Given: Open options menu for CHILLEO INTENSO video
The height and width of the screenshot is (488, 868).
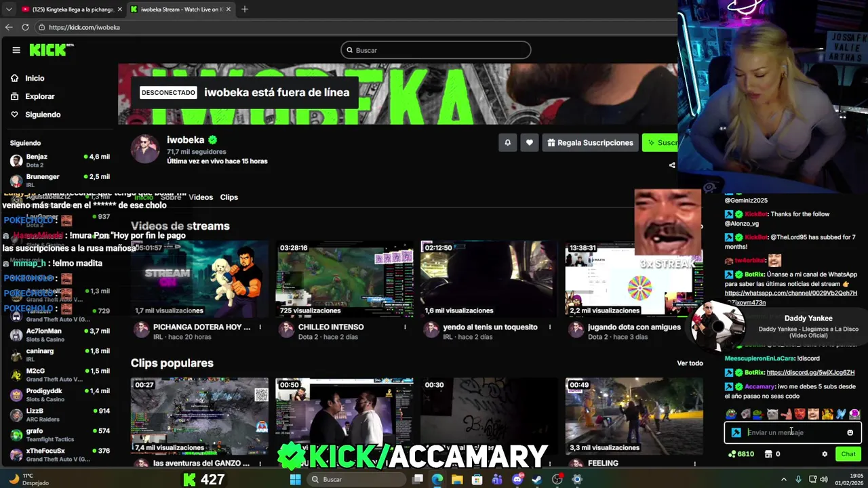Looking at the screenshot, I should coord(405,327).
